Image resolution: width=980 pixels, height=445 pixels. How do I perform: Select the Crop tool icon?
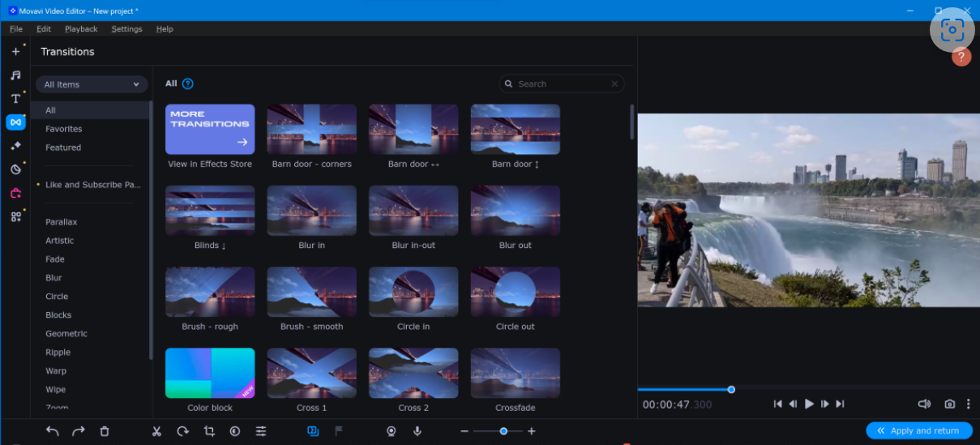coord(209,431)
